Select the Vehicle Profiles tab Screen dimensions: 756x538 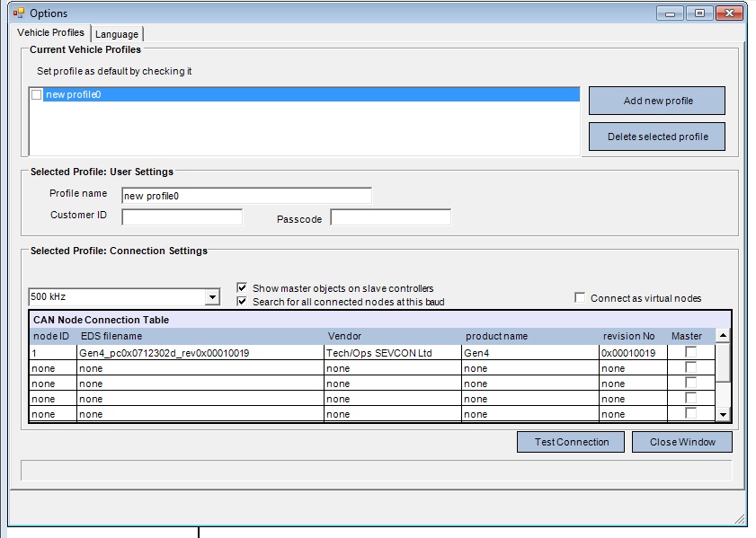click(50, 32)
